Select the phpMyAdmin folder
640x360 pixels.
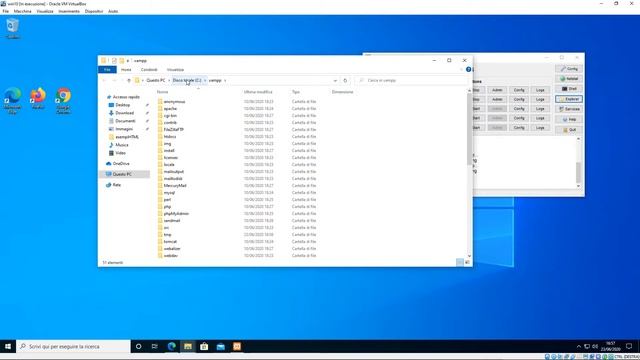click(176, 213)
